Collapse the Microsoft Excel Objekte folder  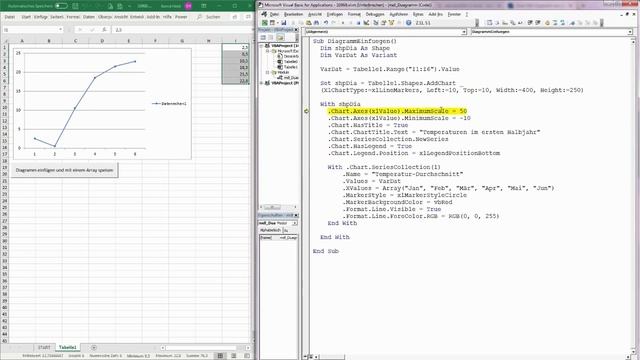(x=268, y=51)
